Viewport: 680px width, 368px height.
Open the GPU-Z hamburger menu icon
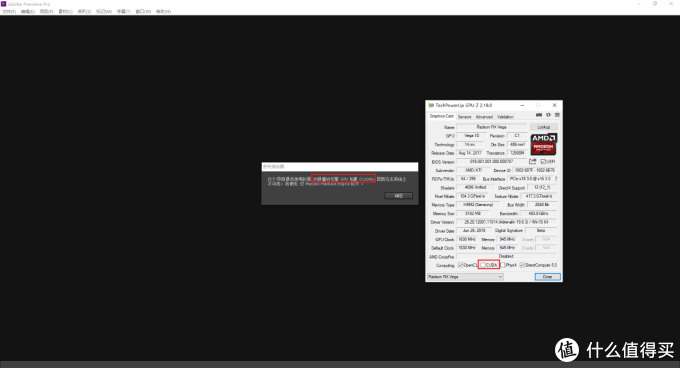557,115
